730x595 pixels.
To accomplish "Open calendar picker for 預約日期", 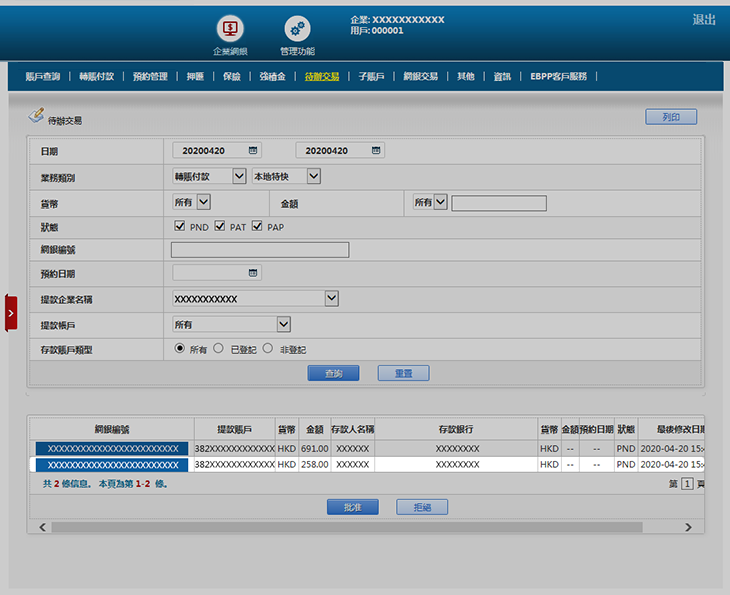I will (253, 272).
